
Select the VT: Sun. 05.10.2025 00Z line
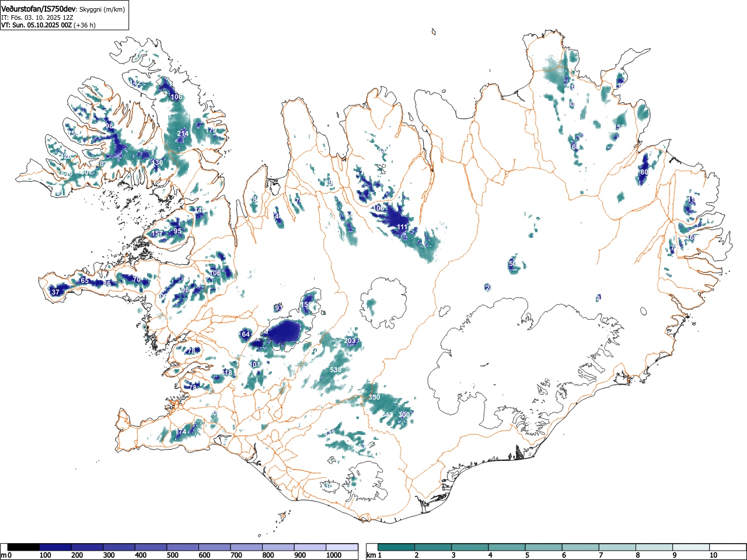[x=37, y=25]
